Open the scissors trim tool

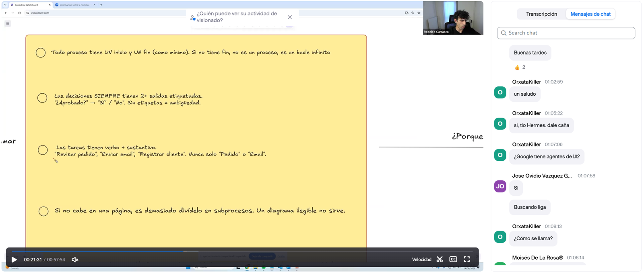[440, 260]
